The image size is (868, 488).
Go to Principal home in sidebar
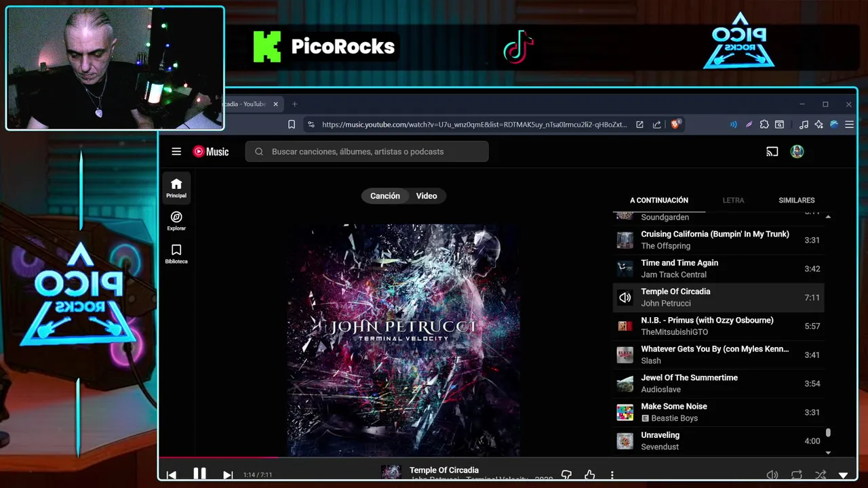point(176,188)
